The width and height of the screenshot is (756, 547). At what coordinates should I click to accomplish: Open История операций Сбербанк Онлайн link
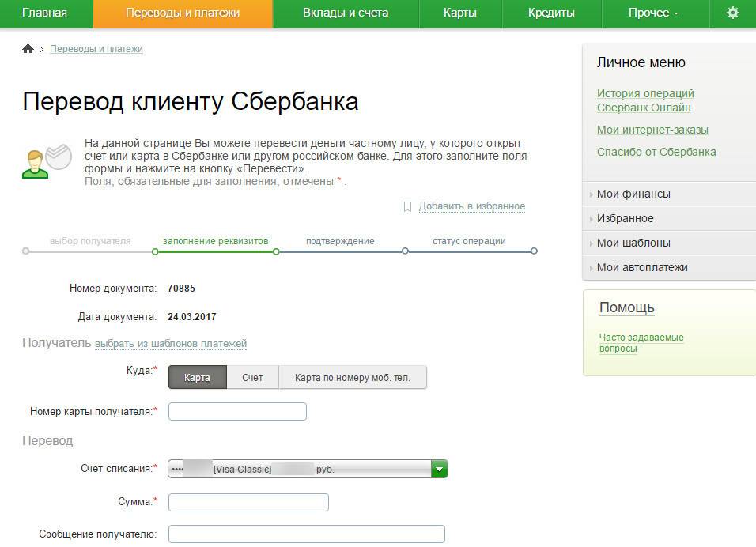point(645,100)
